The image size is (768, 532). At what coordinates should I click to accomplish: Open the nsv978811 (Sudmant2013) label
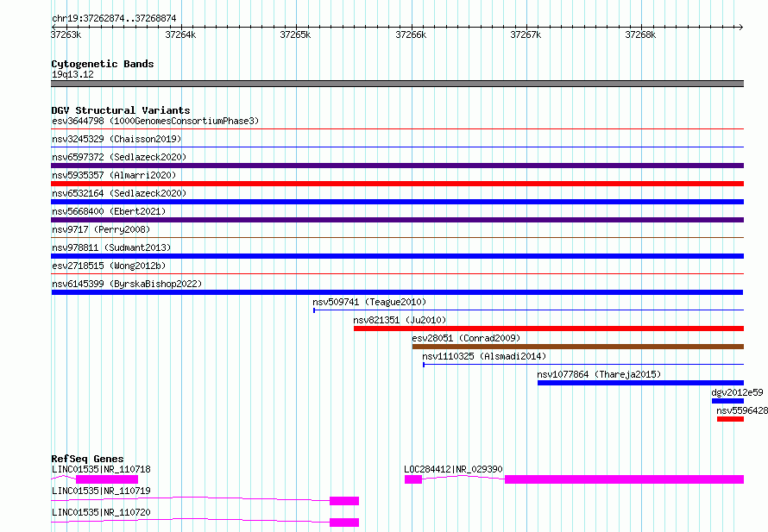111,247
